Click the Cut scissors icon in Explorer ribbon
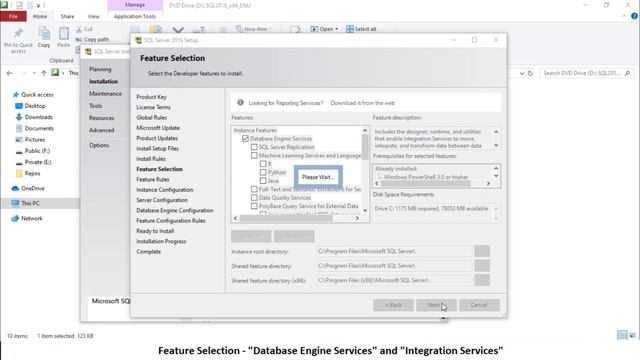The image size is (640, 360). pos(79,29)
